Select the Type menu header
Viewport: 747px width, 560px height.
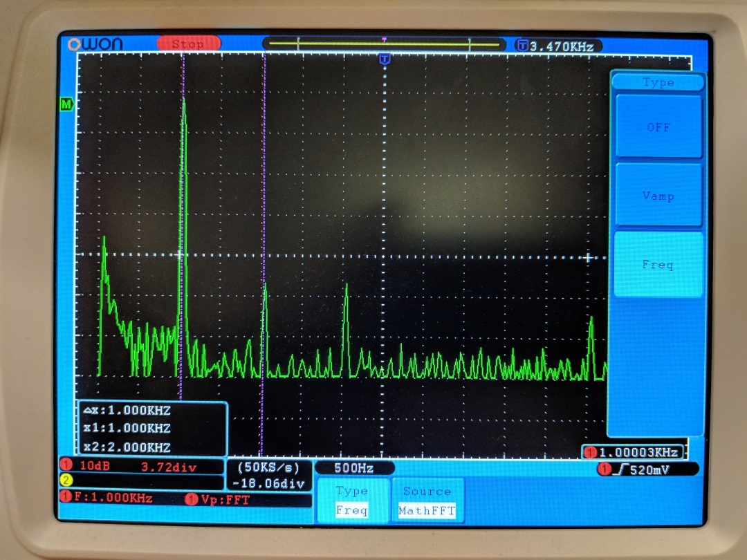point(658,82)
